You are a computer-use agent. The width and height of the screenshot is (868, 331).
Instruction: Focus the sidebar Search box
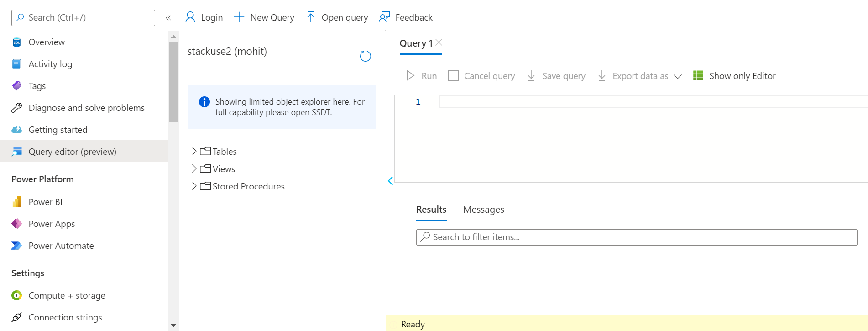[x=83, y=18]
